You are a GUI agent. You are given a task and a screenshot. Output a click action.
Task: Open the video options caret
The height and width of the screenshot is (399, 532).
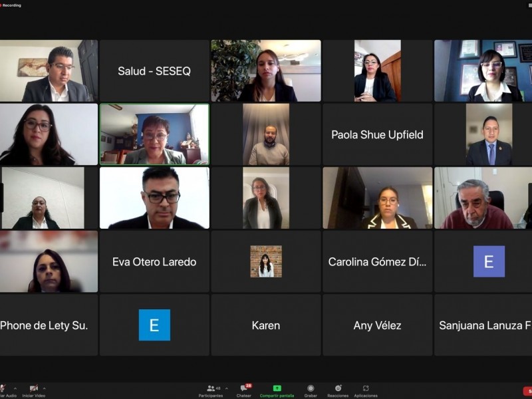[x=45, y=388]
